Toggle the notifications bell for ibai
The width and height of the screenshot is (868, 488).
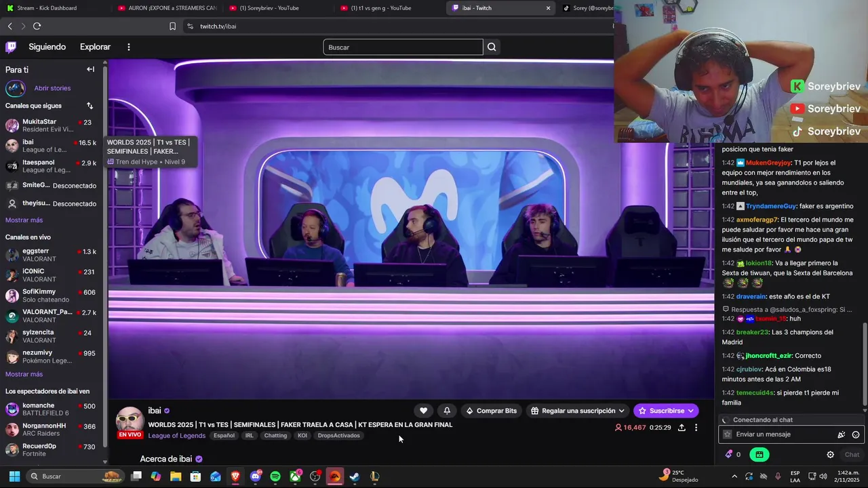coord(447,411)
